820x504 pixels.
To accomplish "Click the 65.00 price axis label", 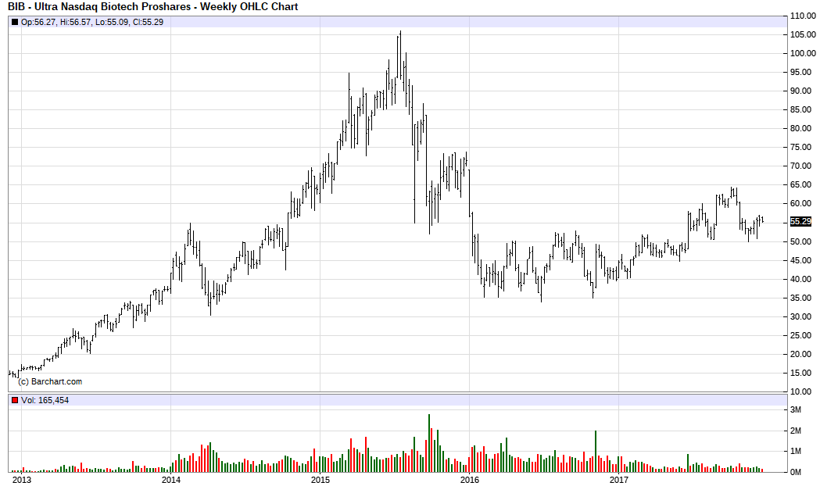I will (x=800, y=185).
